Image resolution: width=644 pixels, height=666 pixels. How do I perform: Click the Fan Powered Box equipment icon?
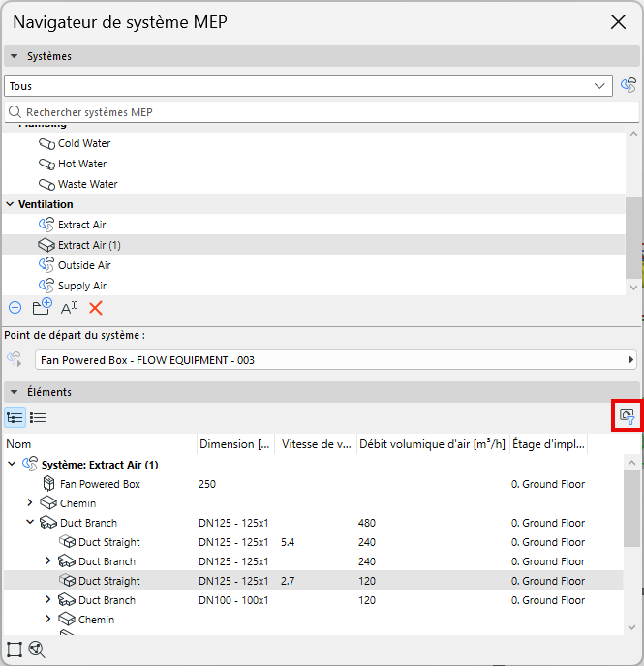(x=48, y=483)
